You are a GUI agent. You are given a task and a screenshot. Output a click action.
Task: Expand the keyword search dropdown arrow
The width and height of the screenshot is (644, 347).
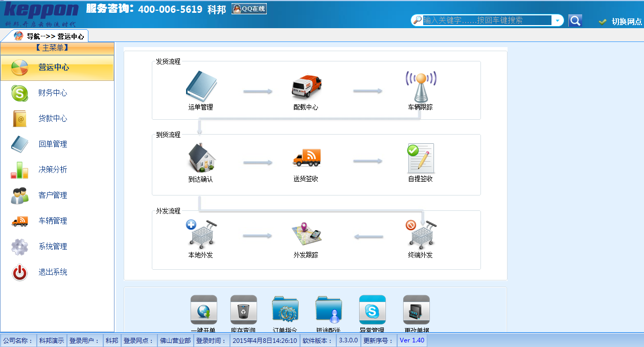pos(558,20)
